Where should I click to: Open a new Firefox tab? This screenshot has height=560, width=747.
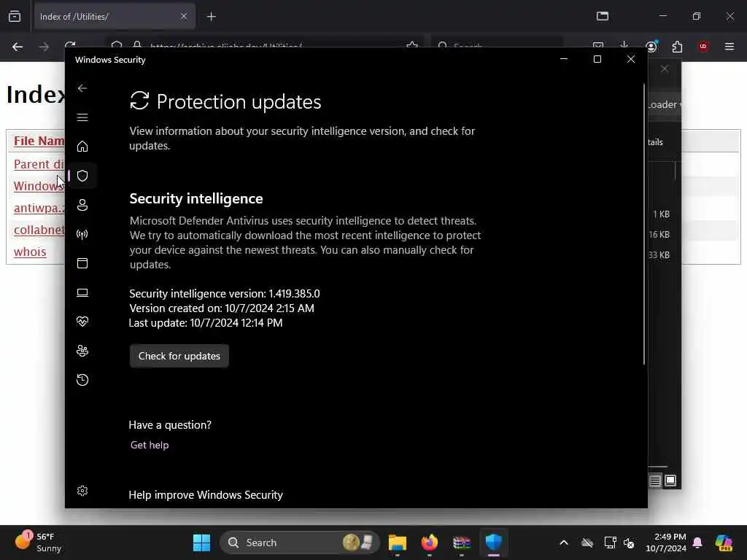[211, 17]
